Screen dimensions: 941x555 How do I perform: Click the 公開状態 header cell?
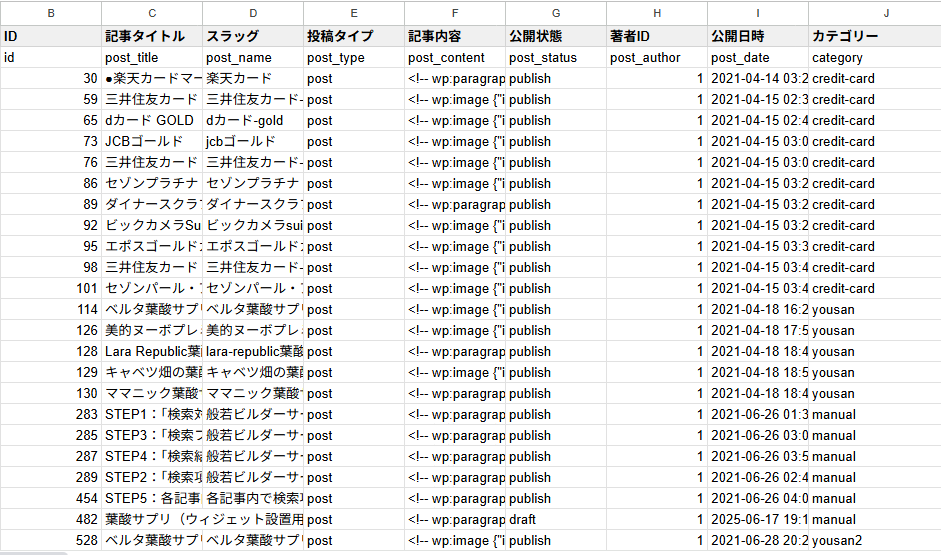click(x=556, y=36)
